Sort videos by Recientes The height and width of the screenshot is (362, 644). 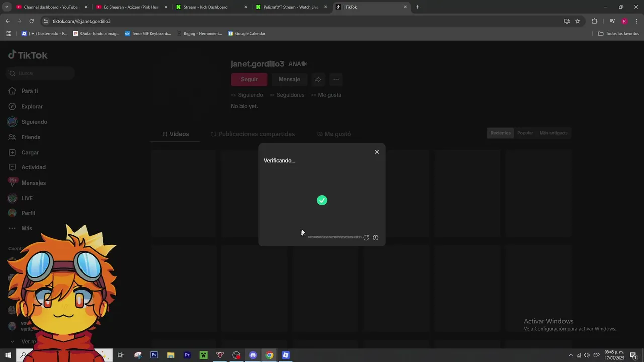[x=501, y=133]
